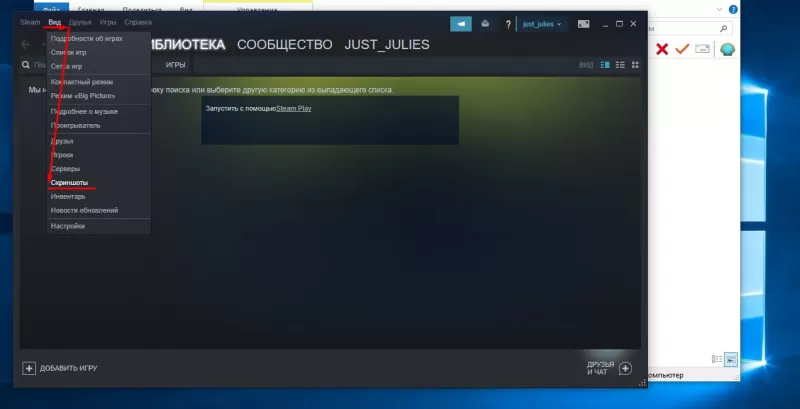Viewport: 800px width, 409px height.
Task: Select Подробности об играх menu entry
Action: point(98,39)
